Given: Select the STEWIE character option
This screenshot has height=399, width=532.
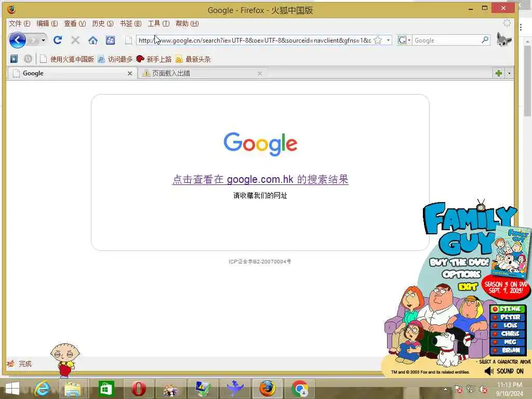Looking at the screenshot, I should 508,309.
